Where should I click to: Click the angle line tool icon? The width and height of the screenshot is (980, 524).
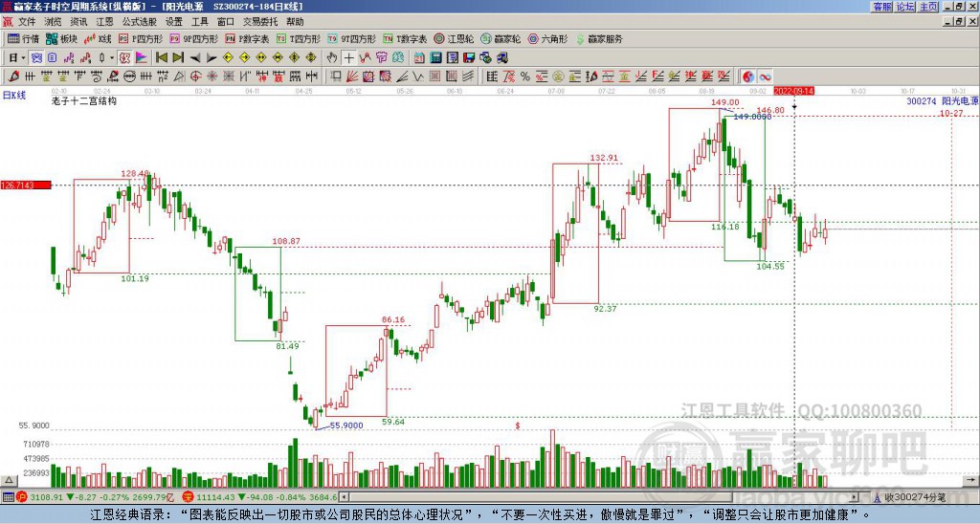pos(402,76)
